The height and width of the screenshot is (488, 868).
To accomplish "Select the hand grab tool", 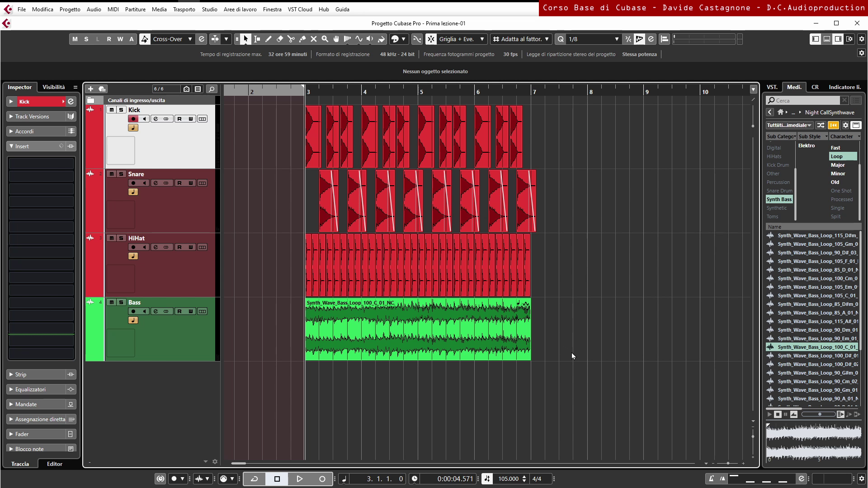I will (336, 39).
